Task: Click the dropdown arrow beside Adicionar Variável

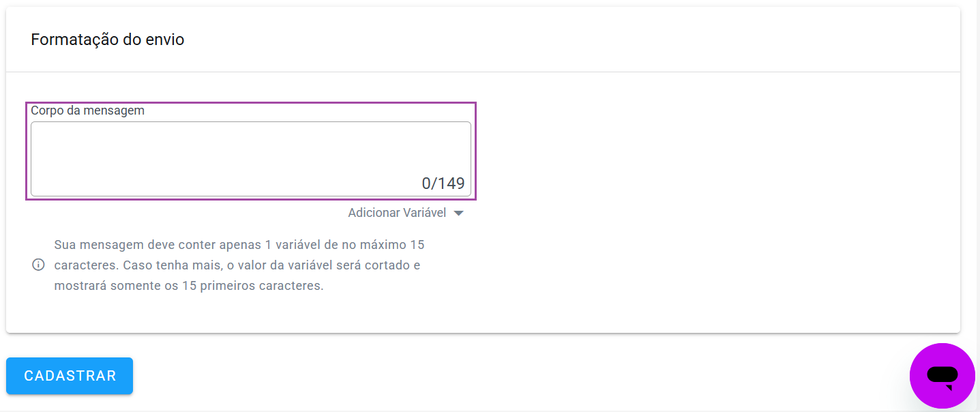Action: click(x=459, y=214)
